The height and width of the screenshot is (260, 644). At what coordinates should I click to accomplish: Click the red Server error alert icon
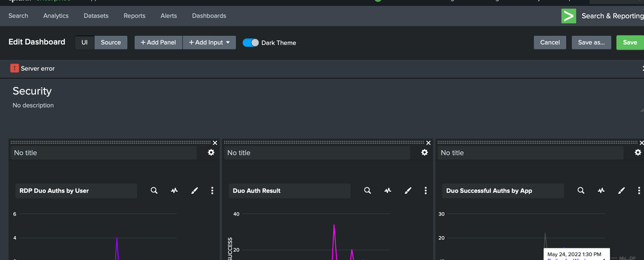[x=15, y=68]
